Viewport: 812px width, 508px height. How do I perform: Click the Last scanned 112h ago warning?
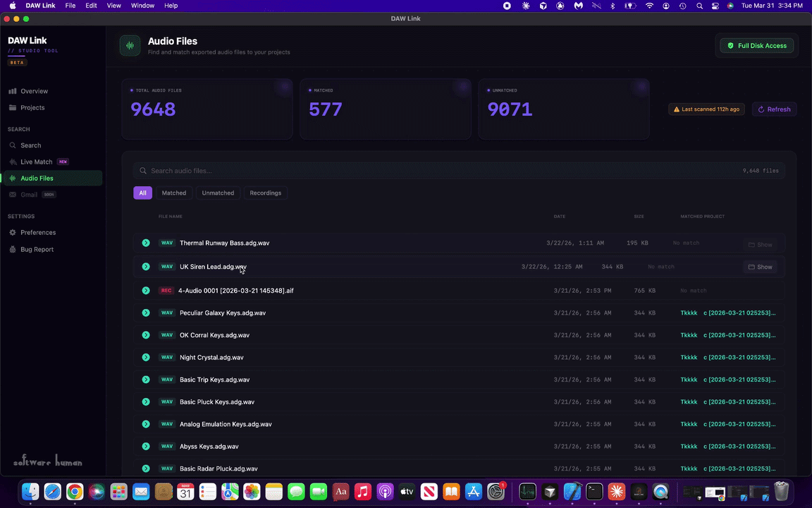(707, 109)
